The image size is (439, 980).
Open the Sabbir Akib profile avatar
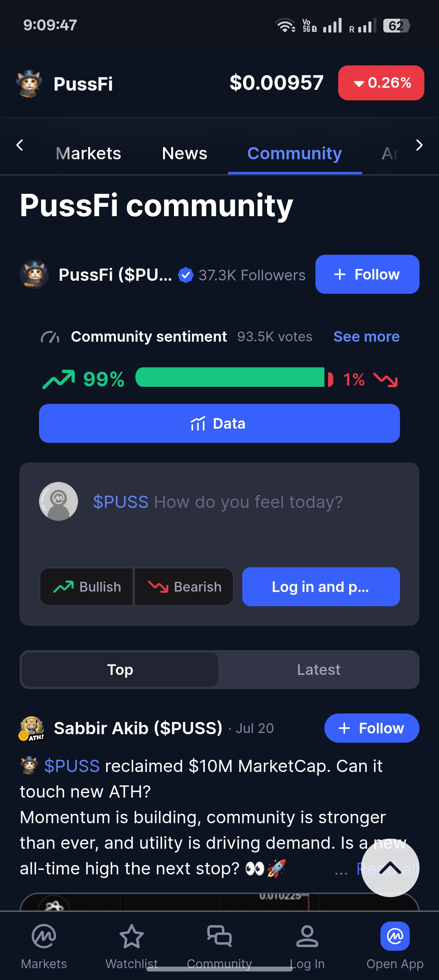[x=32, y=728]
